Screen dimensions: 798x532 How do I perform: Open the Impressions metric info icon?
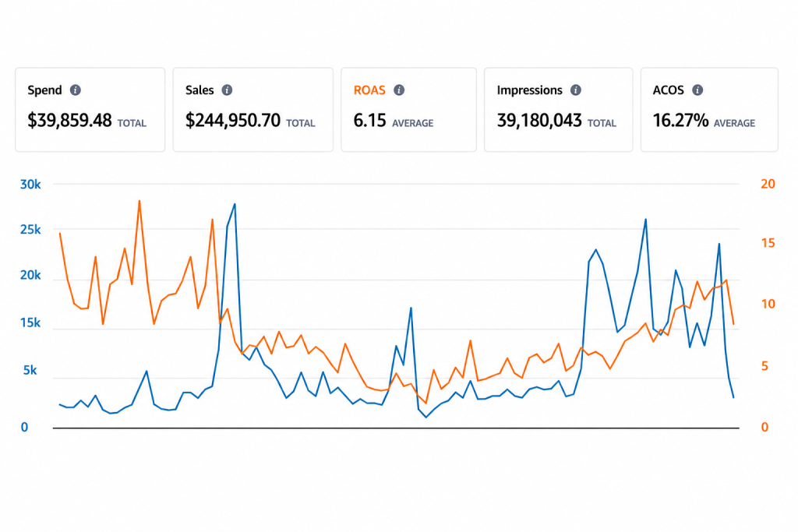point(576,90)
